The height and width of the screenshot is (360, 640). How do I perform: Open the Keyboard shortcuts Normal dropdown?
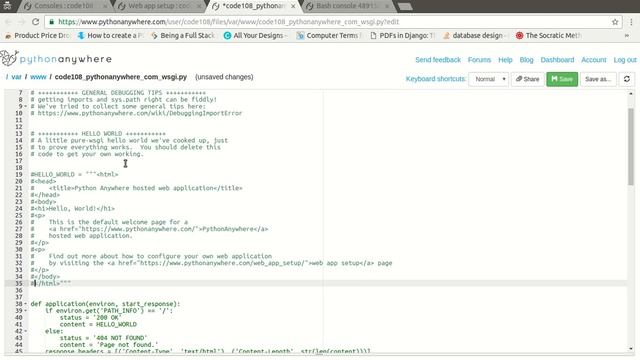pyautogui.click(x=489, y=79)
